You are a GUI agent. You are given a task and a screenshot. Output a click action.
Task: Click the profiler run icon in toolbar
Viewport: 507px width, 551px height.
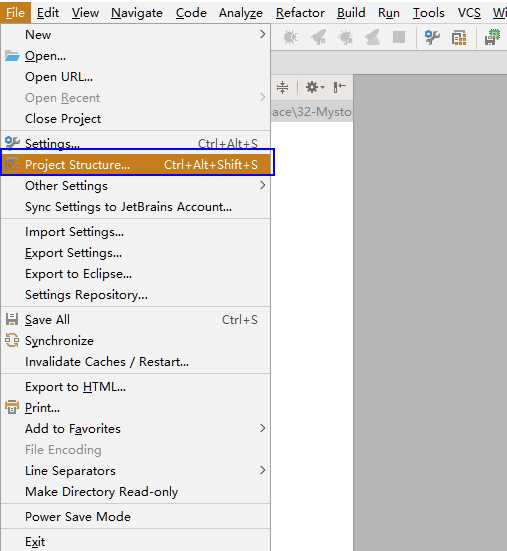click(x=372, y=37)
